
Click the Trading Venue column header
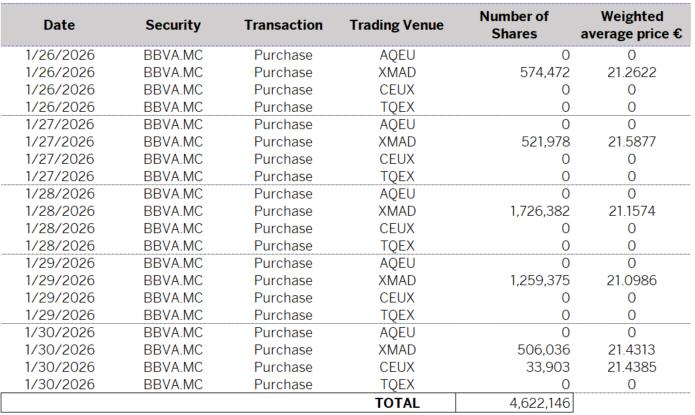click(397, 25)
